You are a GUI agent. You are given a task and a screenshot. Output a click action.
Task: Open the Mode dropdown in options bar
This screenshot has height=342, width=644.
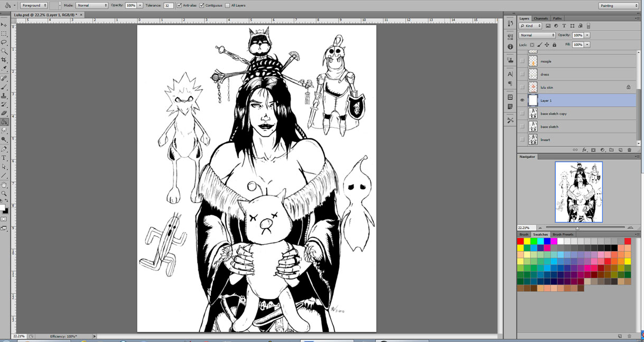92,5
